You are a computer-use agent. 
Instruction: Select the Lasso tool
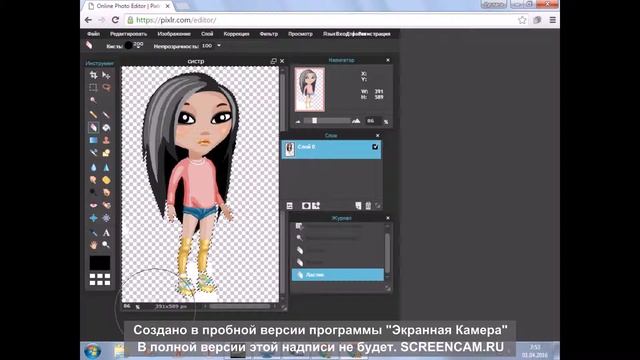click(x=106, y=87)
